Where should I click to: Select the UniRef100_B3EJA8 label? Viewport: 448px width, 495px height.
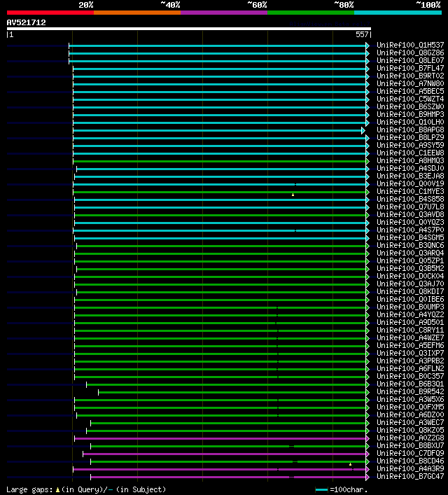pos(410,176)
